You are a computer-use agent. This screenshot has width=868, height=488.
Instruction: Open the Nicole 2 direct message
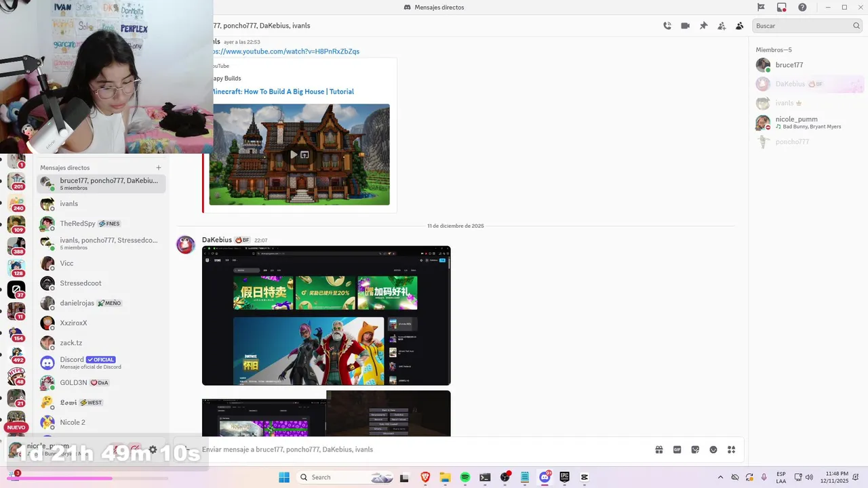pos(101,422)
